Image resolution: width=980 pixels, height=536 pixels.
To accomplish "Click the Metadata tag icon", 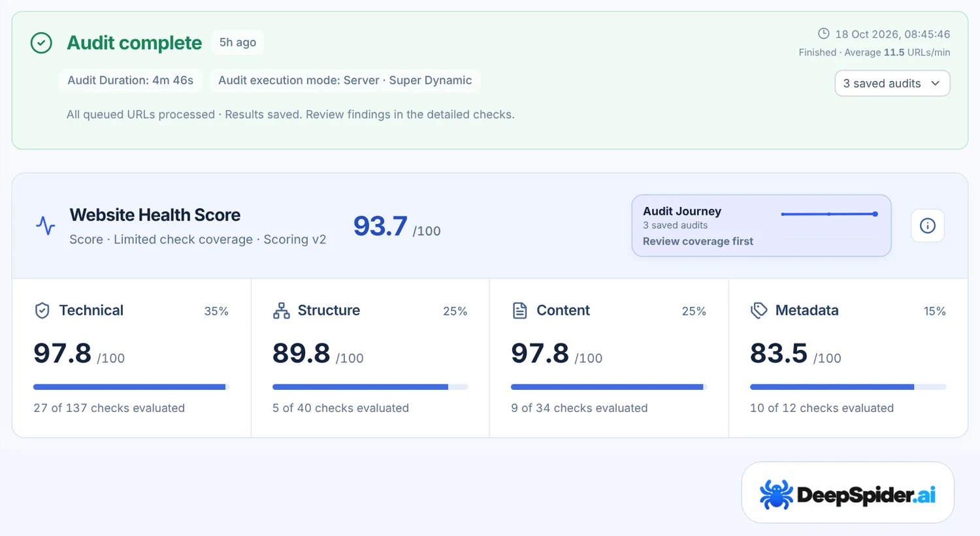I will (x=759, y=311).
